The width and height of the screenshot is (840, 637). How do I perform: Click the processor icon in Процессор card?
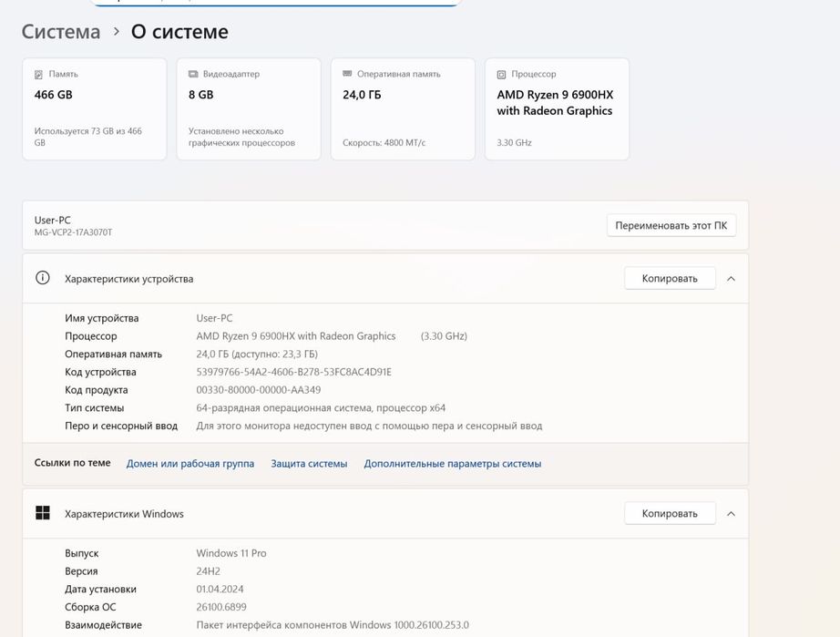(501, 75)
